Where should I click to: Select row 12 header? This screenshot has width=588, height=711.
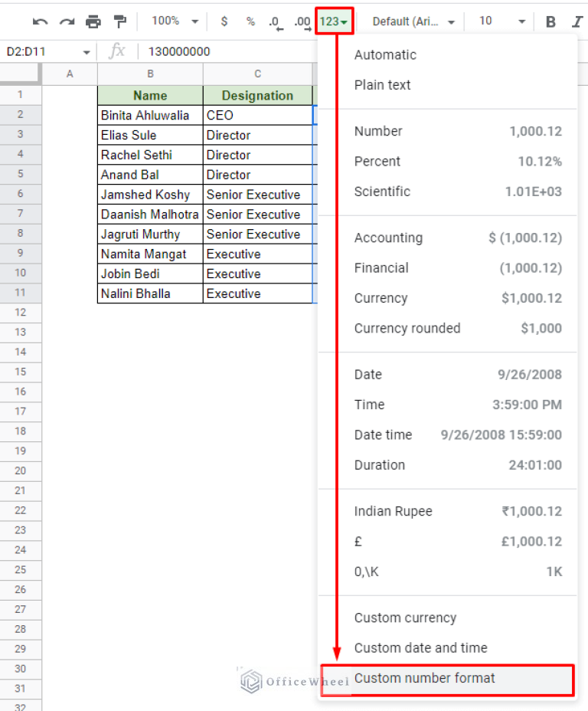coord(21,313)
